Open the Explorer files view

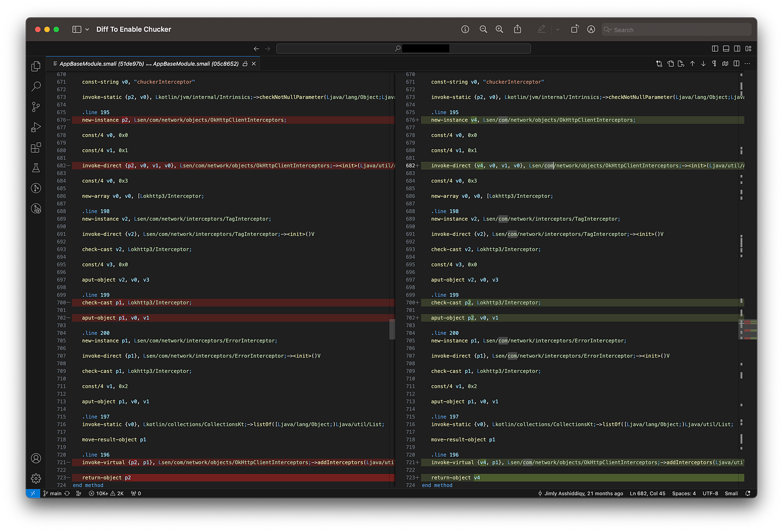point(36,66)
